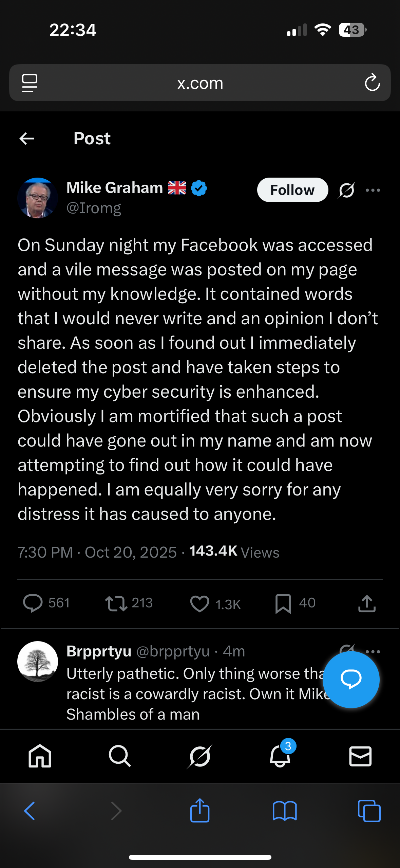Screen dimensions: 400x868
Task: Tap the x.com address bar
Action: pyautogui.click(x=200, y=83)
